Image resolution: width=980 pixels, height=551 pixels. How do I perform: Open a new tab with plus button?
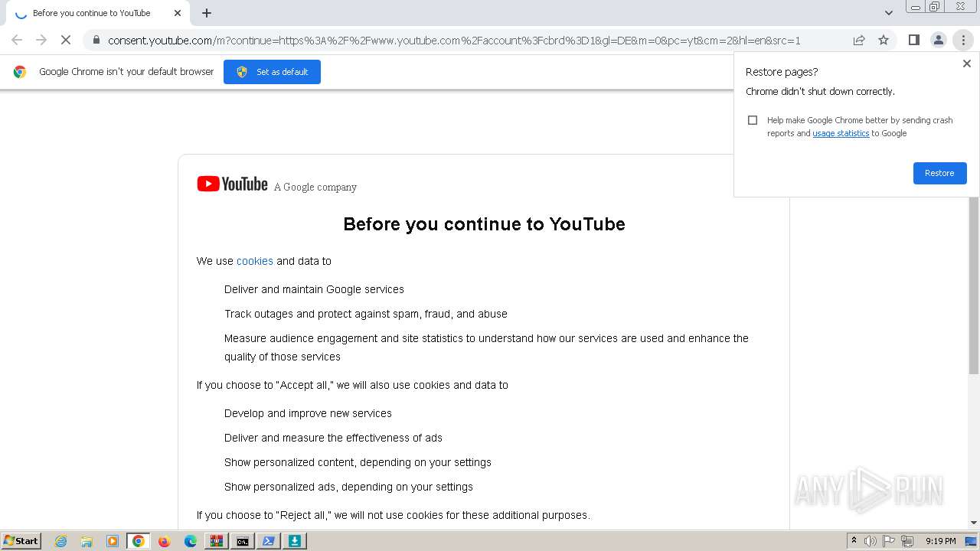click(x=207, y=13)
